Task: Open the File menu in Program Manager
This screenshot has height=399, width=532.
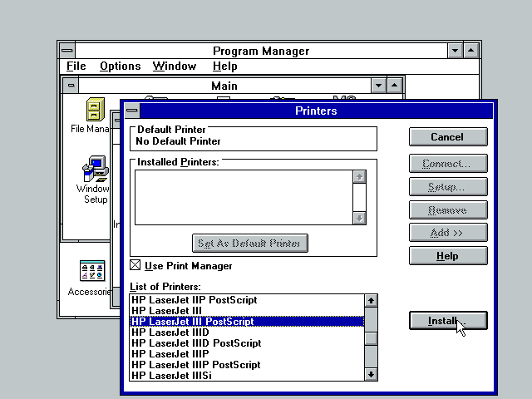Action: [x=76, y=66]
